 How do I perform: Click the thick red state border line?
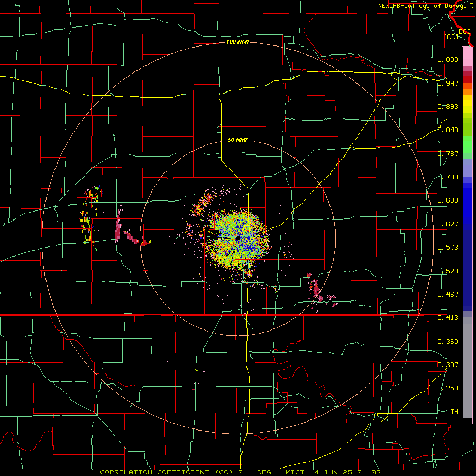pyautogui.click(x=223, y=315)
